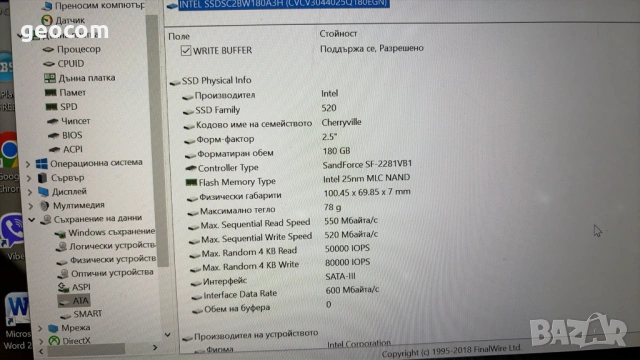The image size is (640, 360).
Task: Select the Преносим компютър icon
Action: pyautogui.click(x=47, y=6)
